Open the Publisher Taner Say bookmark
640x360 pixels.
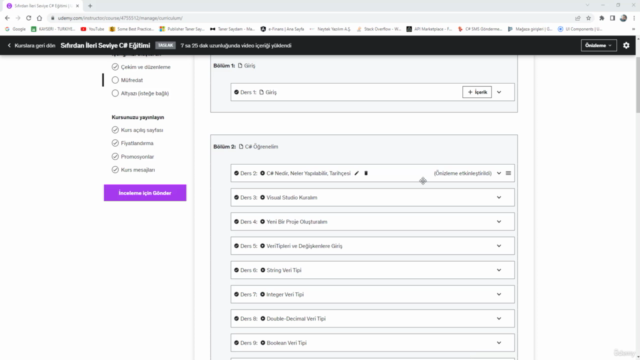pyautogui.click(x=182, y=29)
